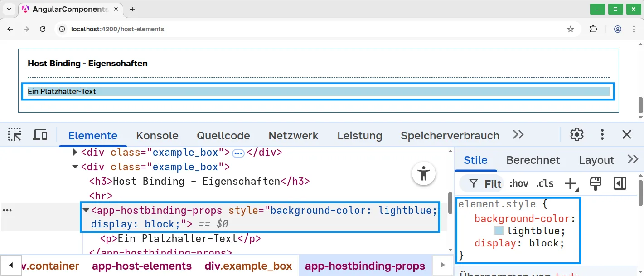The image size is (644, 276).
Task: Click the paint roller rendering icon
Action: pyautogui.click(x=596, y=183)
